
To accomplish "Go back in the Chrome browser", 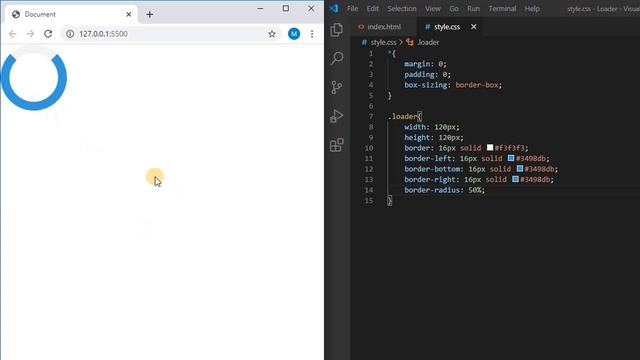I will pos(13,34).
